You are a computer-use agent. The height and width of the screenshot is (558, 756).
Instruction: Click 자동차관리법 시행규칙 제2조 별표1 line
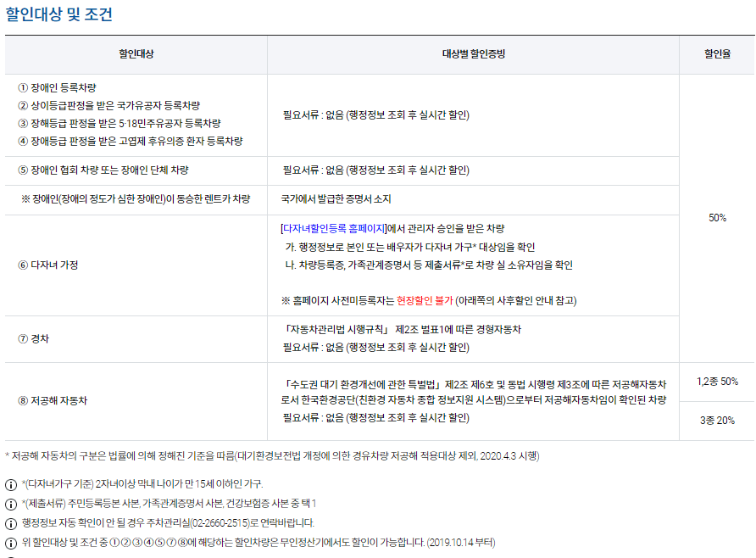pos(402,330)
